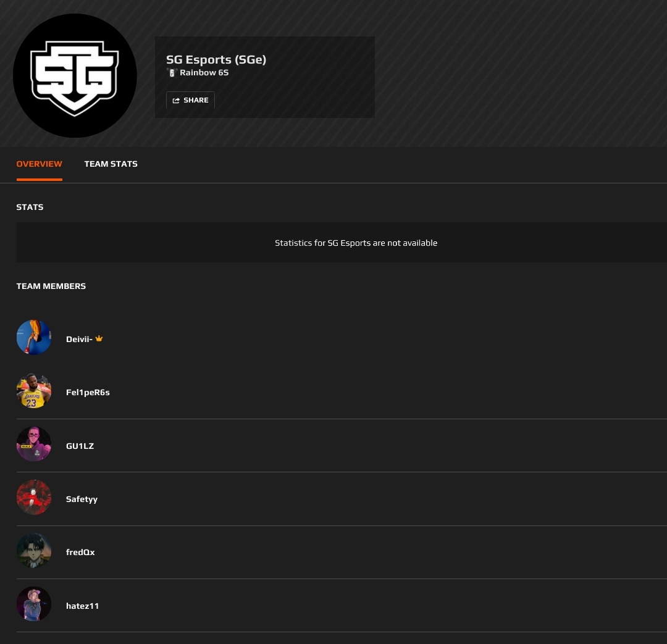Open GU1LZ purple avatar
This screenshot has height=644, width=667.
click(34, 444)
